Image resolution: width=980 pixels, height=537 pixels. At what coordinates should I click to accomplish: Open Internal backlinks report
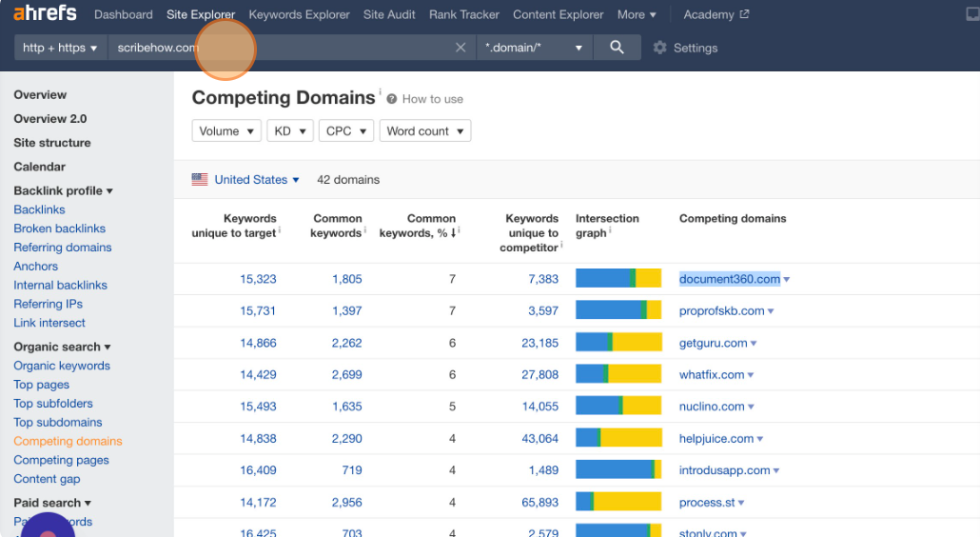click(x=61, y=285)
